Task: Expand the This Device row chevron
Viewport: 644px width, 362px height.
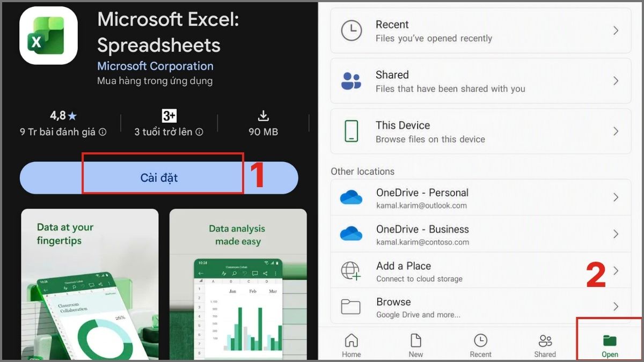Action: (x=616, y=131)
